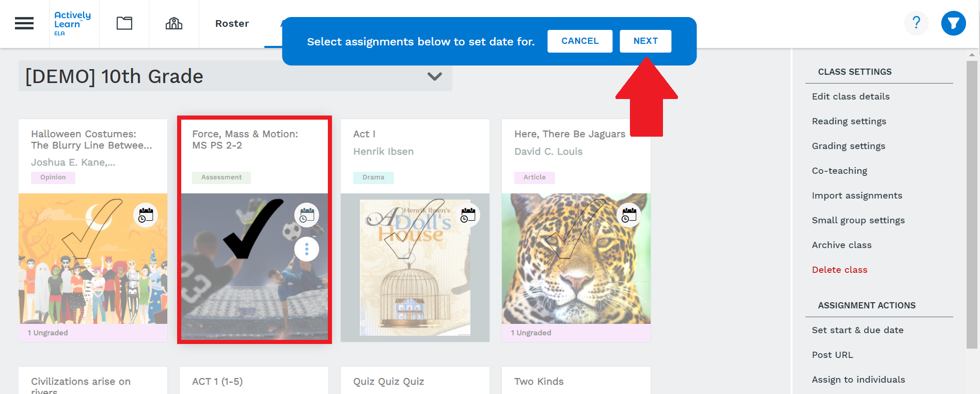Viewport: 980px width, 394px height.
Task: Open the hamburger main menu
Action: point(24,24)
